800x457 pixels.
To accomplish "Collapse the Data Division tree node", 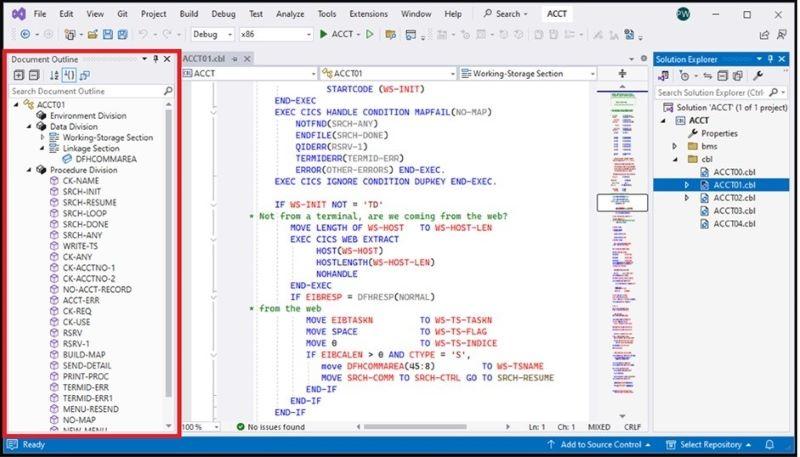I will [30, 126].
